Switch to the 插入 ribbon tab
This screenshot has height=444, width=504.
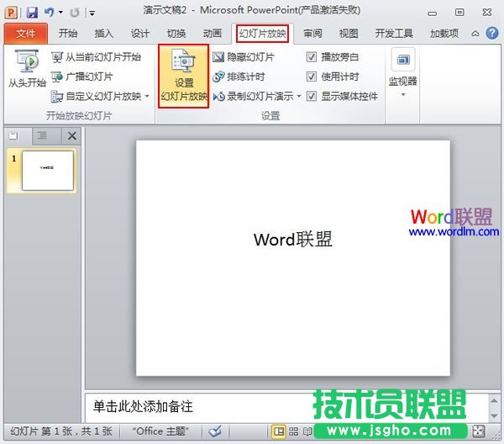click(104, 33)
